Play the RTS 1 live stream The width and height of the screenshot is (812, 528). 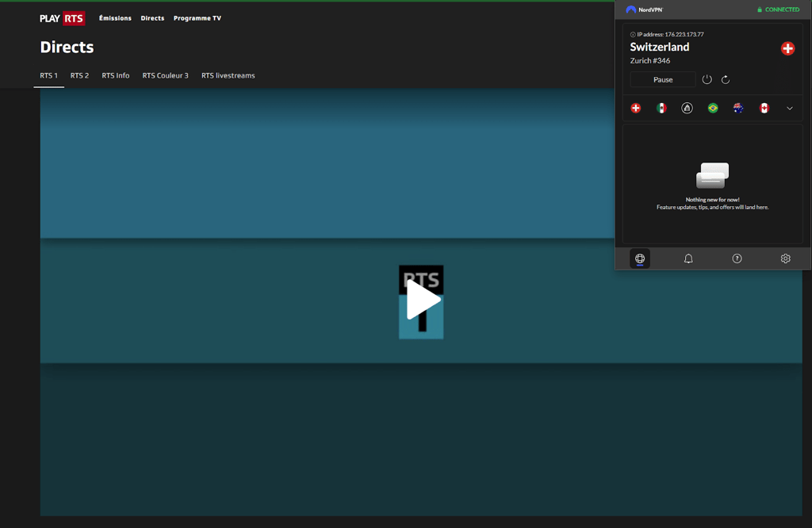coord(422,300)
